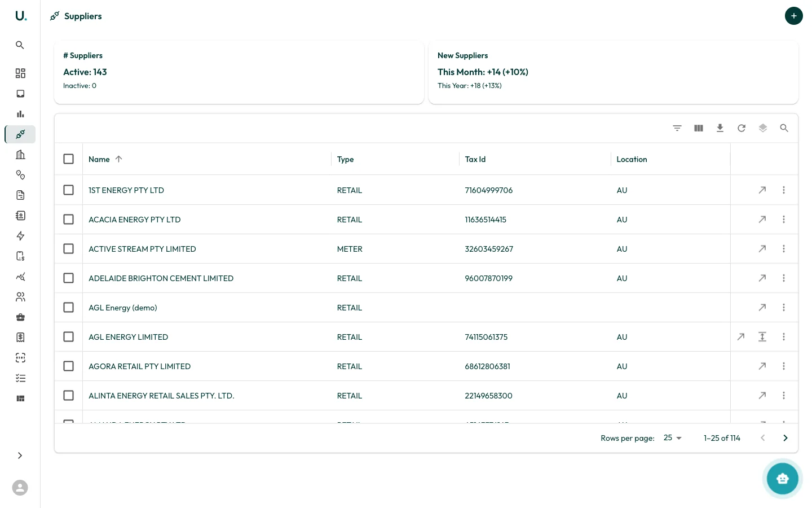
Task: Open the scan frame icon in sidebar
Action: point(20,358)
